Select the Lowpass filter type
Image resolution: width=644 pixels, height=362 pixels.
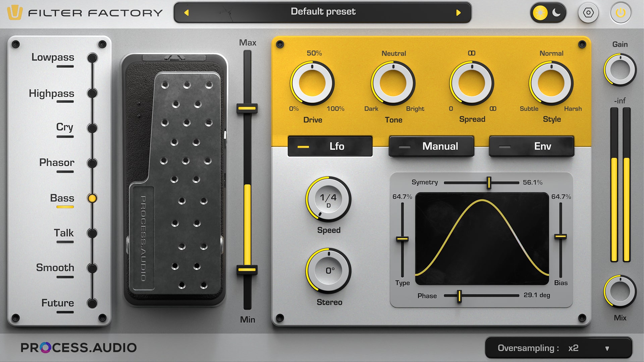(x=53, y=57)
